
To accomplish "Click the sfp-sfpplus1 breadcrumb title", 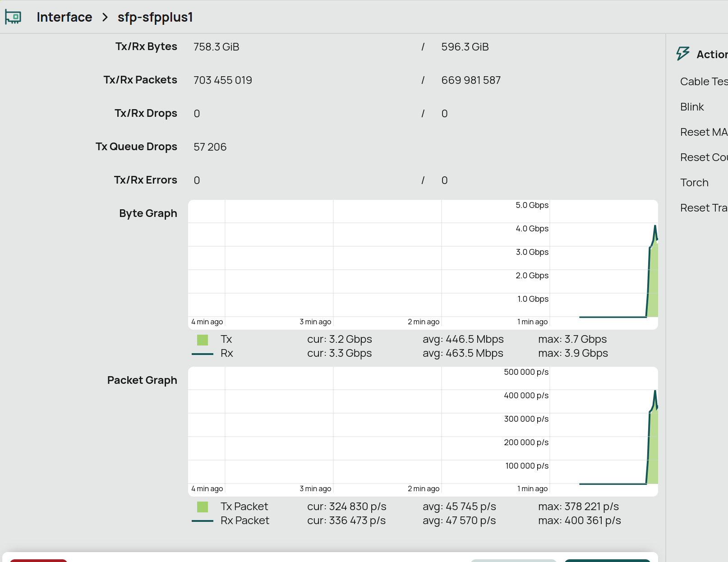I will coord(155,17).
